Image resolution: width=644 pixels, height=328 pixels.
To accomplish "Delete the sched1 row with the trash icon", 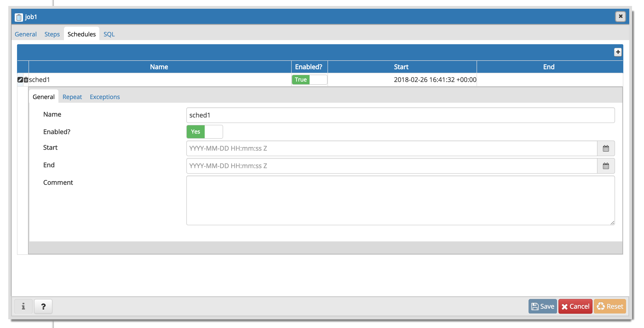I will [26, 80].
